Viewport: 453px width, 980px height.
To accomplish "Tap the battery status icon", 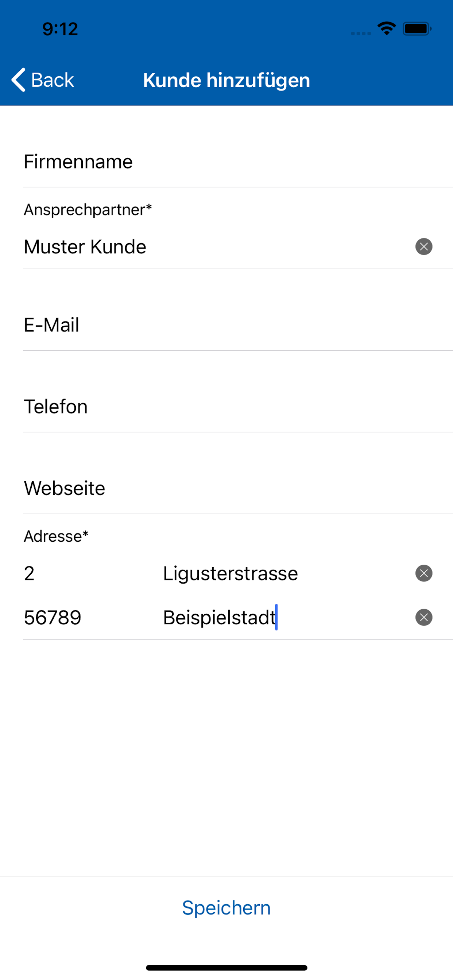I will coord(417,28).
